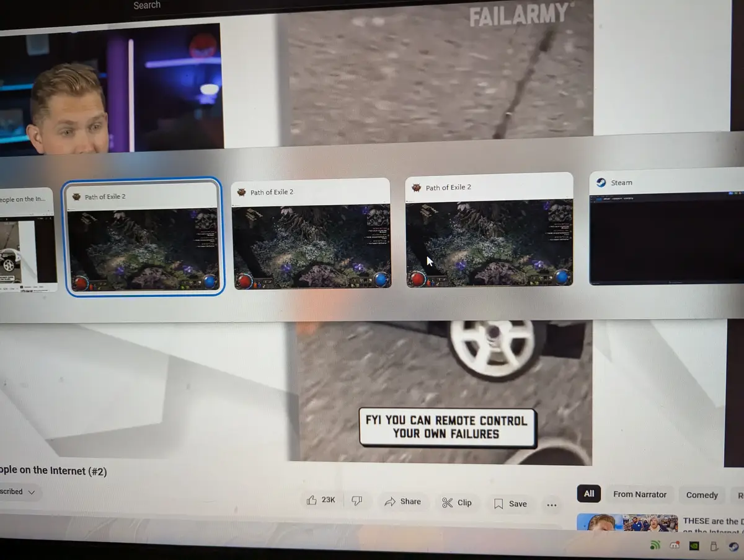Switch to the highlighted Path of Exile 2 window
This screenshot has height=560, width=744.
point(143,237)
